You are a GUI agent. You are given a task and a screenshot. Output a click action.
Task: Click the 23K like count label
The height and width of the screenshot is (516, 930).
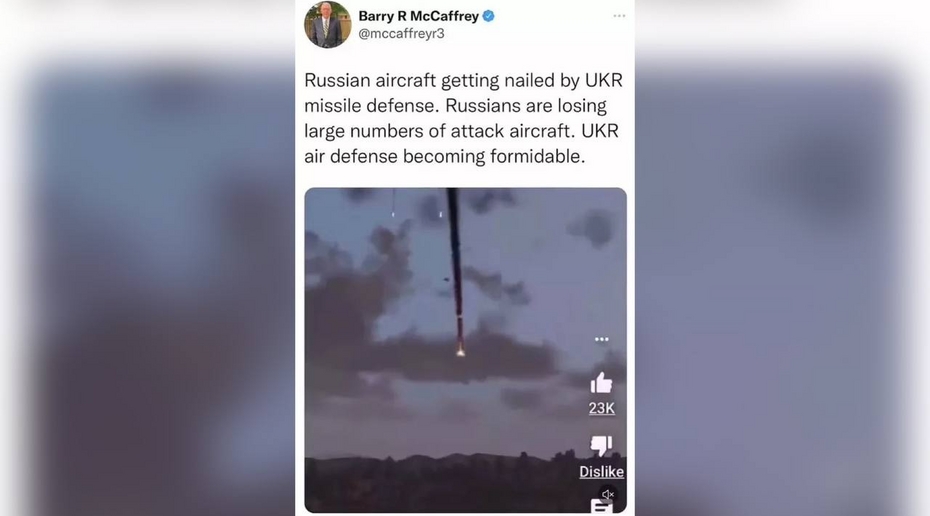point(601,408)
